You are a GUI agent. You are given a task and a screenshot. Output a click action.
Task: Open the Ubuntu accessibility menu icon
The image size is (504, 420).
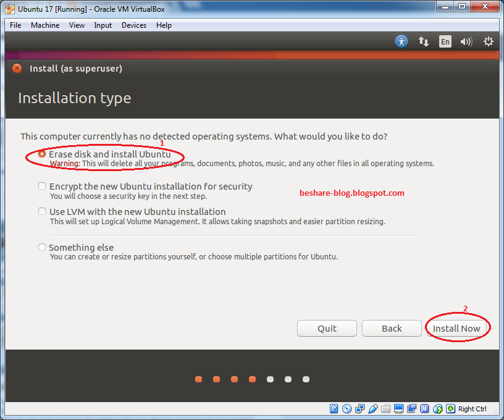pyautogui.click(x=401, y=41)
